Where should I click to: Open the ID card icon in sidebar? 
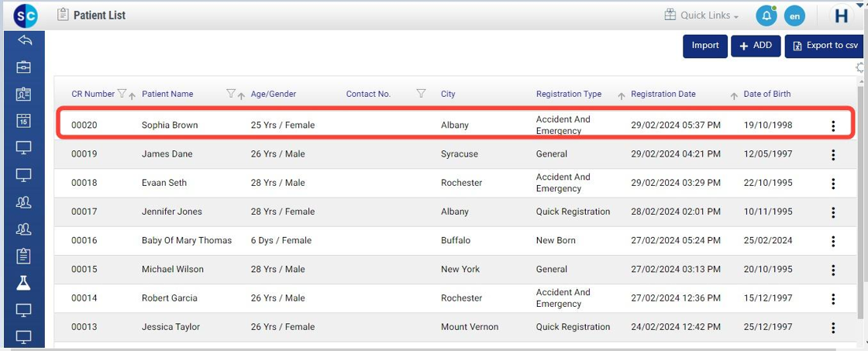pyautogui.click(x=24, y=94)
